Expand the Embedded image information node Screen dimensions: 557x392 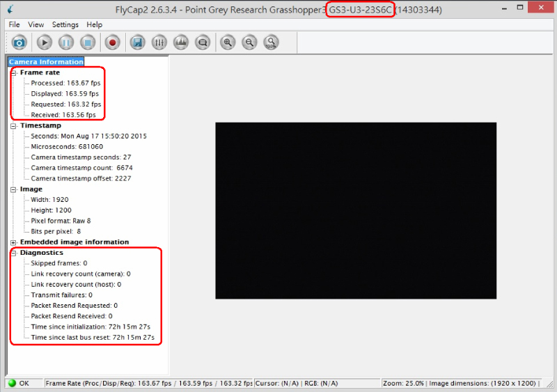click(x=13, y=242)
